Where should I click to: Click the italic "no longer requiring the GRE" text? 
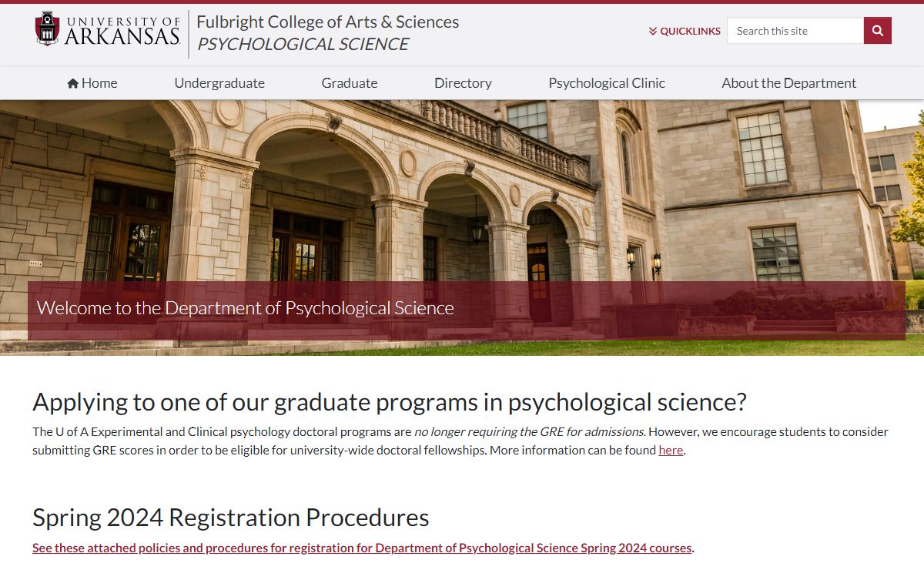(x=530, y=431)
